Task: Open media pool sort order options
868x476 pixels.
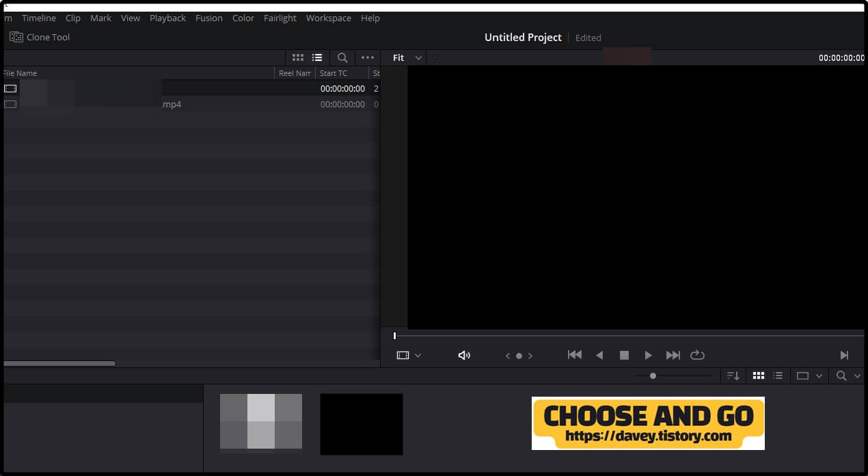Action: click(x=733, y=375)
